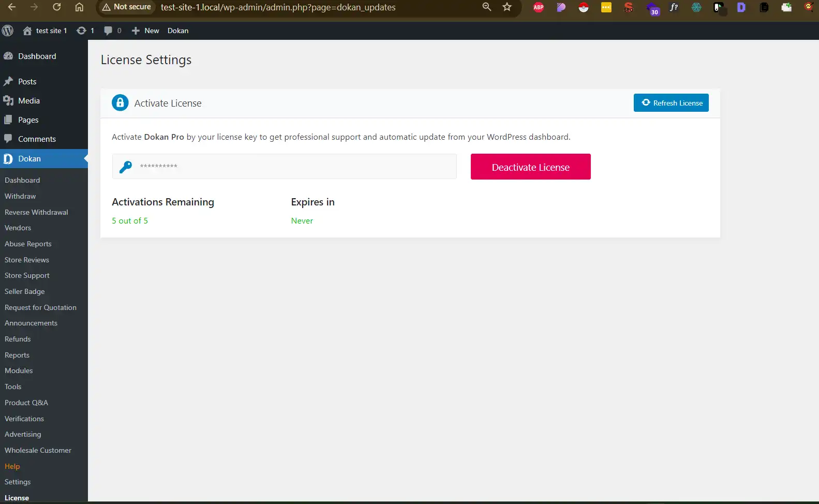Click the blue lock Activate License icon
The height and width of the screenshot is (504, 819).
tap(120, 102)
